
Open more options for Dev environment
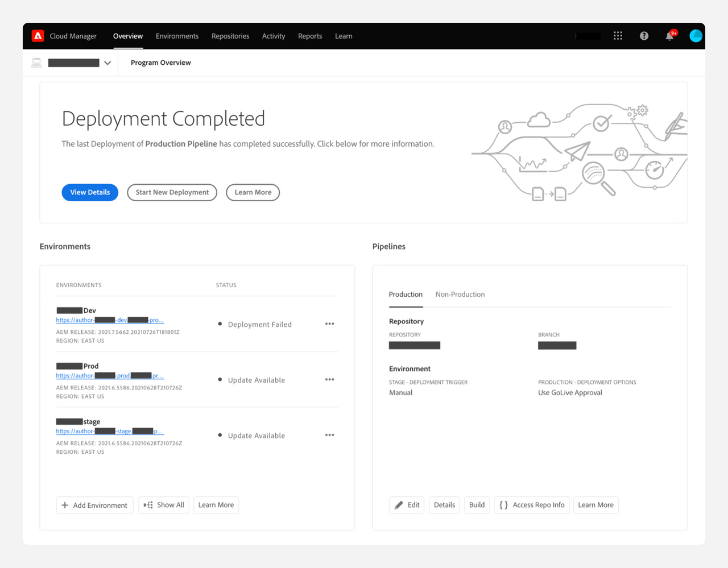[329, 324]
